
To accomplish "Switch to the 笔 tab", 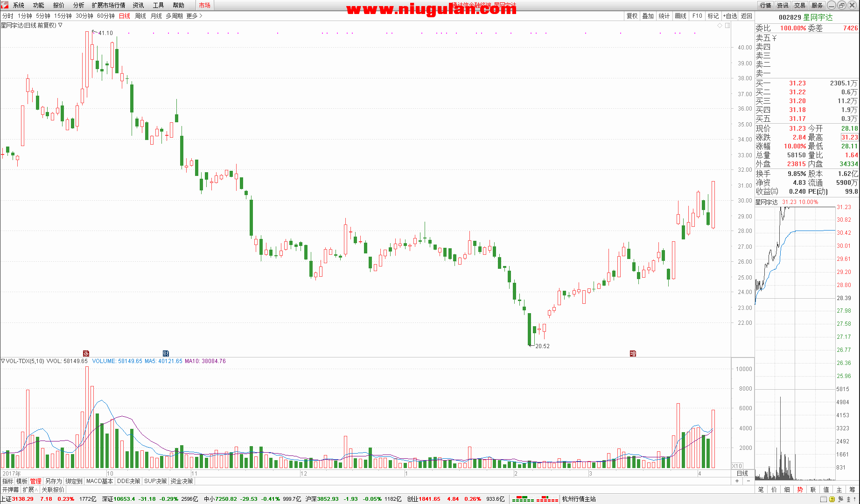I will click(x=761, y=490).
